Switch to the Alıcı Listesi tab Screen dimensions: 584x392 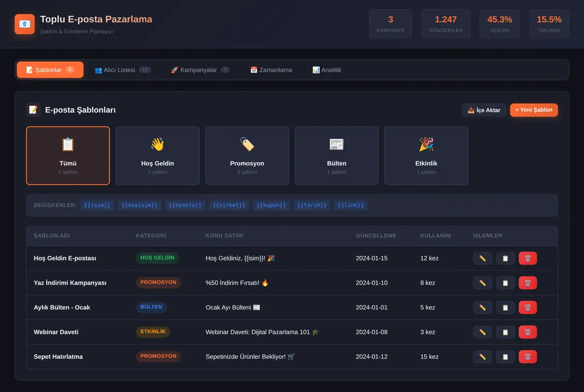(x=123, y=70)
